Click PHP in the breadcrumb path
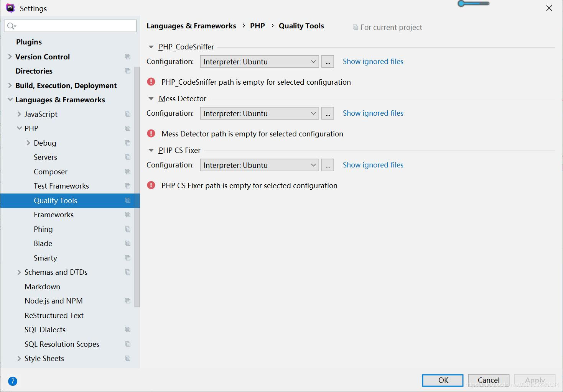 pos(257,26)
